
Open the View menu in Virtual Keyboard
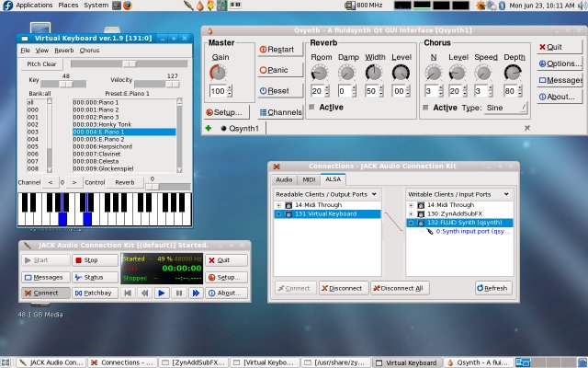point(42,51)
